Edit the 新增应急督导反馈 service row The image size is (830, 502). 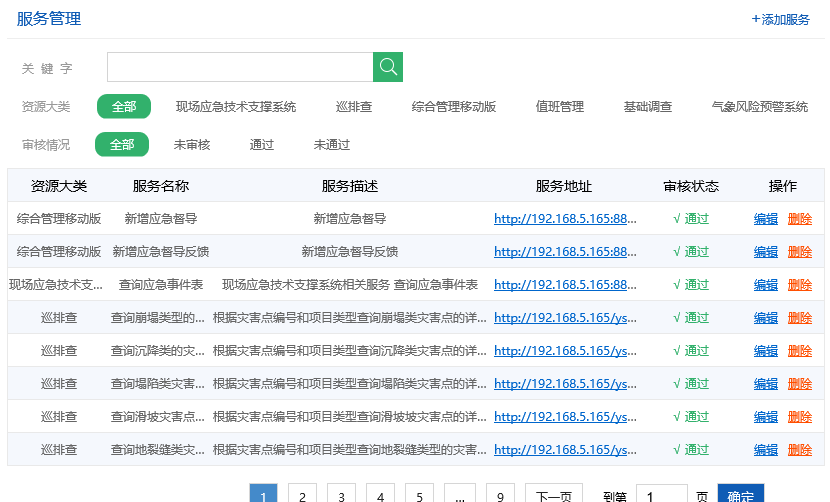[766, 252]
